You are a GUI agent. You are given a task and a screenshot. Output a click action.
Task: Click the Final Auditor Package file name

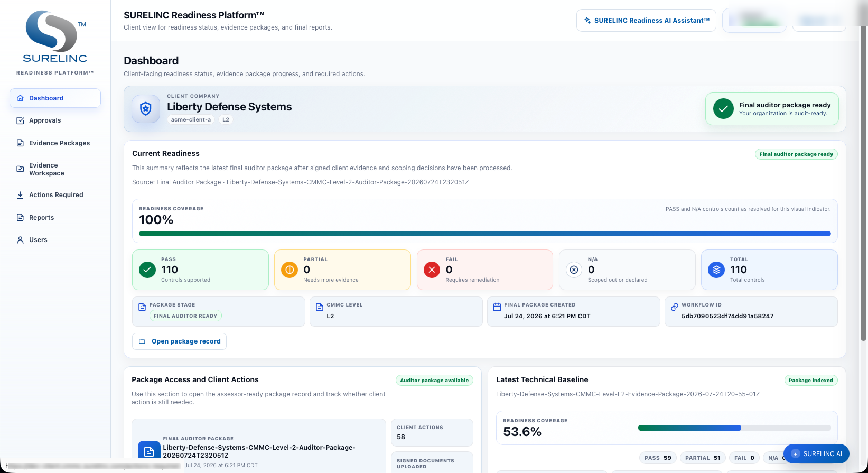pos(259,451)
